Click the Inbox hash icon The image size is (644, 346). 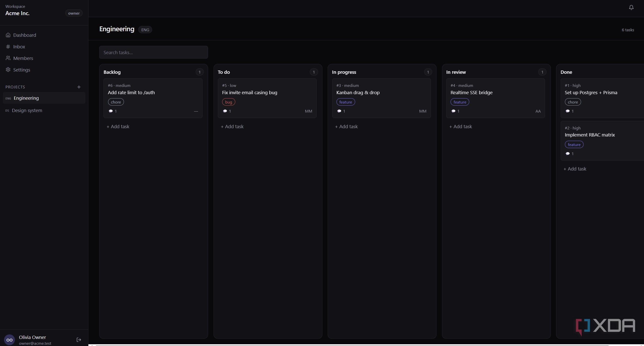pos(8,47)
